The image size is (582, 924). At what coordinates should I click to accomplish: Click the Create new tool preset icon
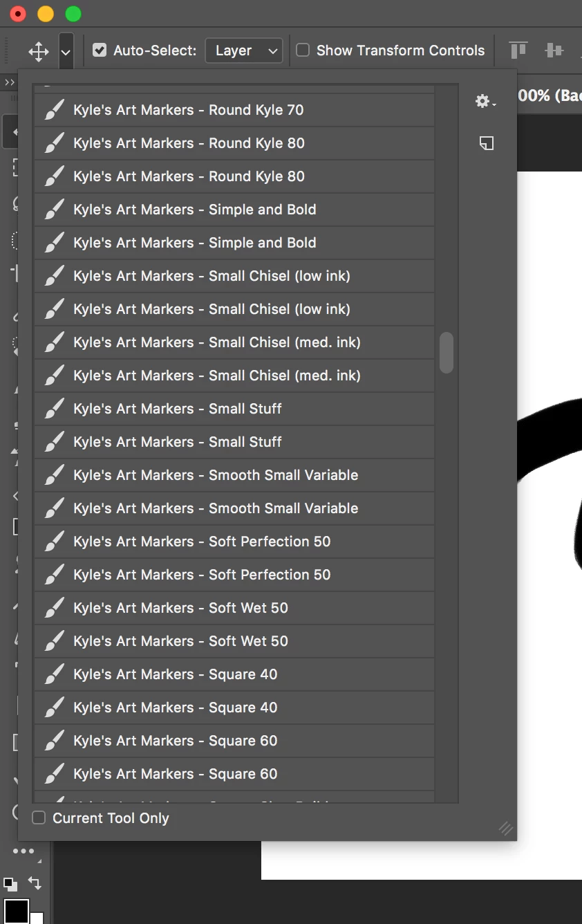pos(487,143)
